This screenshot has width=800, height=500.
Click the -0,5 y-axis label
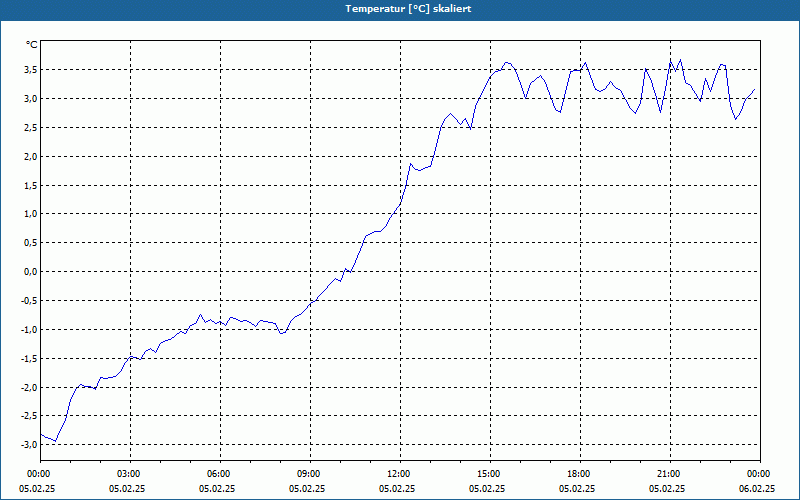coord(28,301)
